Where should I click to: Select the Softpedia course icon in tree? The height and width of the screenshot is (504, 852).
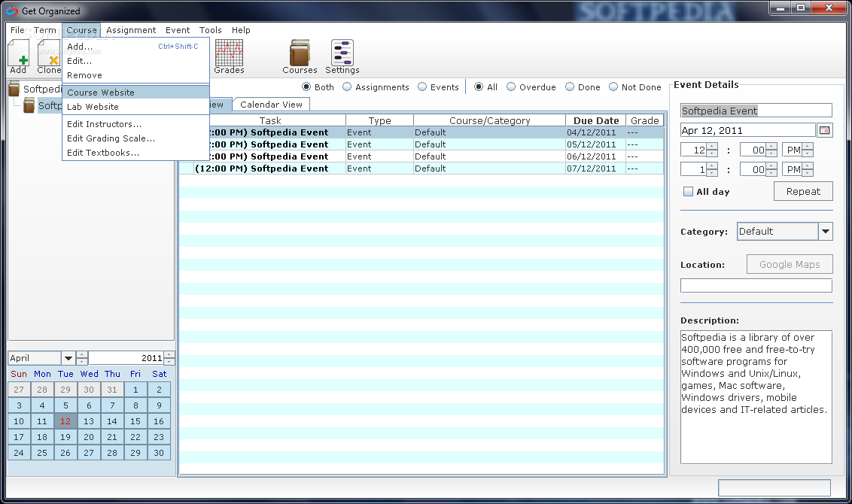click(x=29, y=105)
